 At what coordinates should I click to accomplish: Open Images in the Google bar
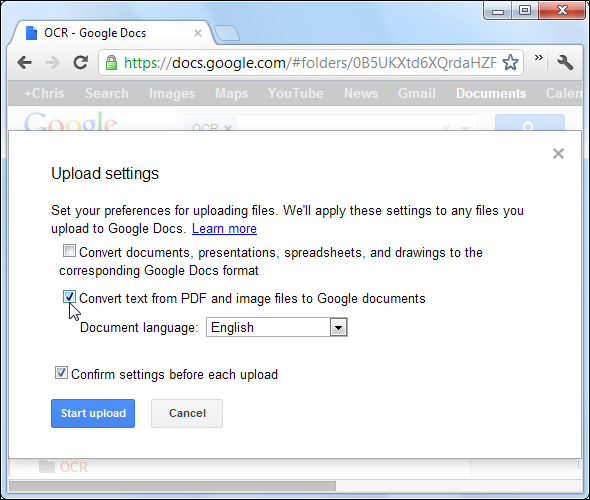(172, 93)
